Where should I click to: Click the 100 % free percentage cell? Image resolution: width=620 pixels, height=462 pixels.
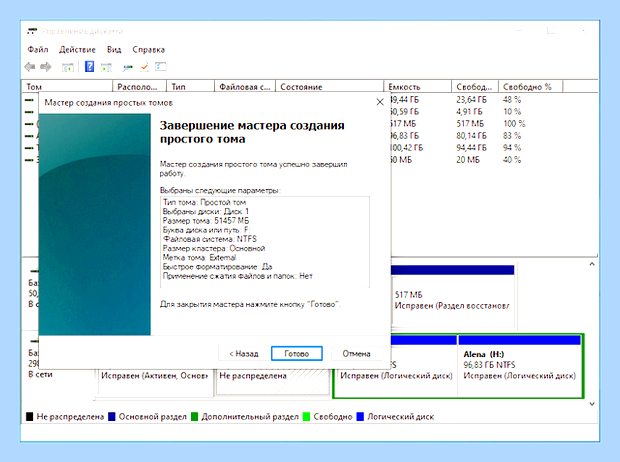click(x=514, y=124)
